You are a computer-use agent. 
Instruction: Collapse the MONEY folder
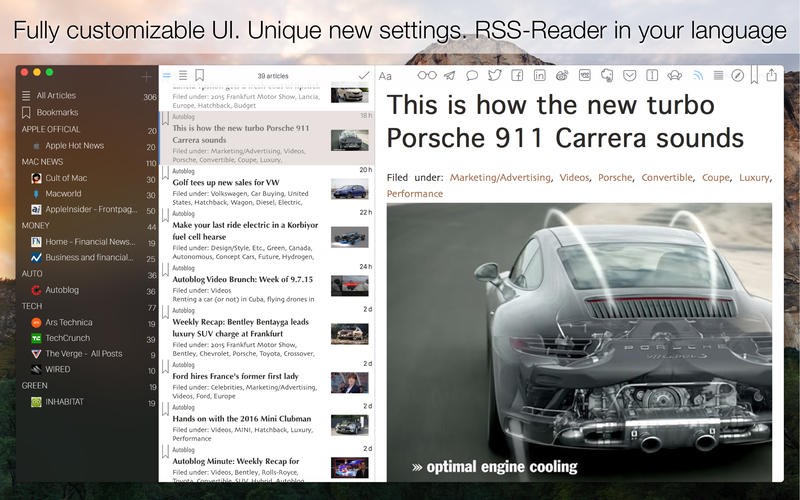pos(35,225)
